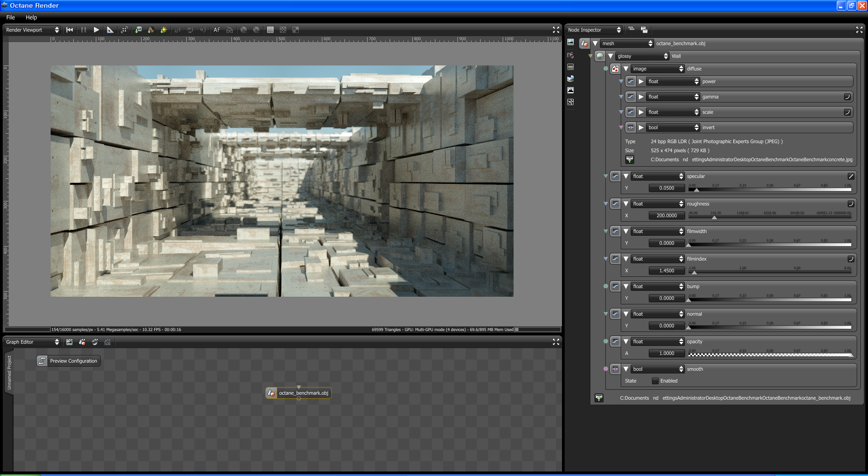The width and height of the screenshot is (868, 476).
Task: Open the glossy material type dropdown
Action: coord(642,56)
